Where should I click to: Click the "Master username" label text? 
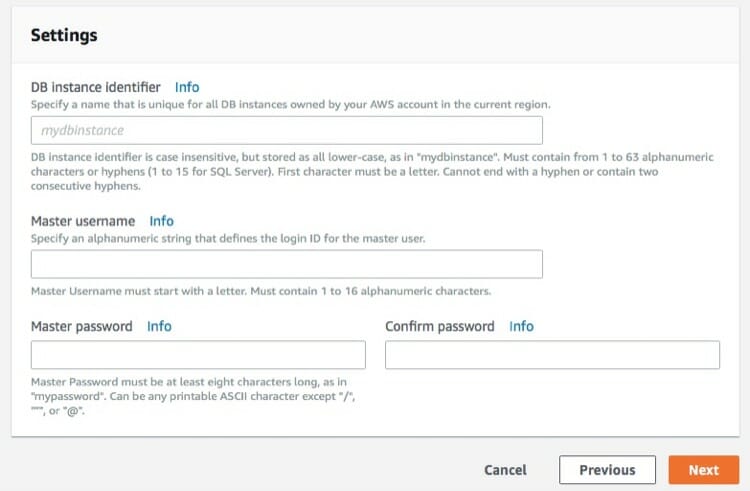click(x=83, y=221)
